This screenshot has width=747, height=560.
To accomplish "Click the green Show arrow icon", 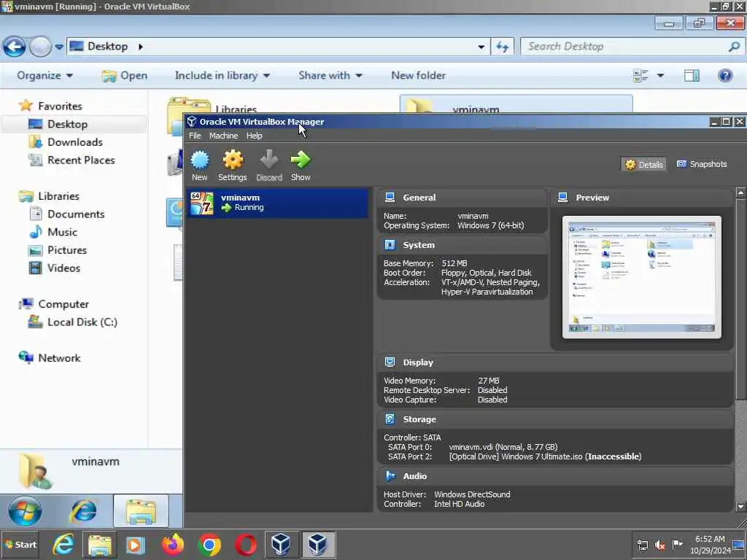I will pos(301,160).
